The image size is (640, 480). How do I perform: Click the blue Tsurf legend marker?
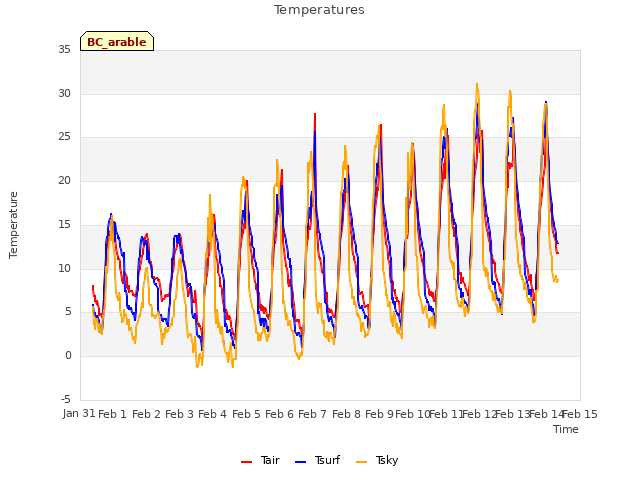tap(300, 462)
